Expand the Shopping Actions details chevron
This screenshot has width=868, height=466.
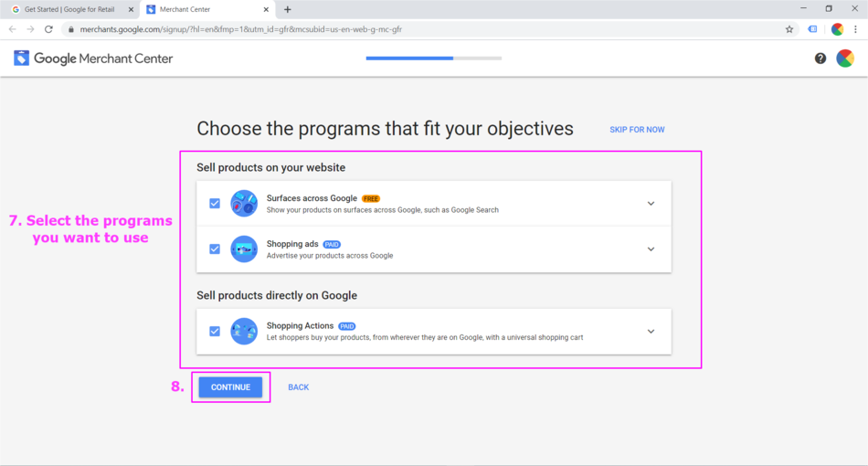(x=651, y=332)
